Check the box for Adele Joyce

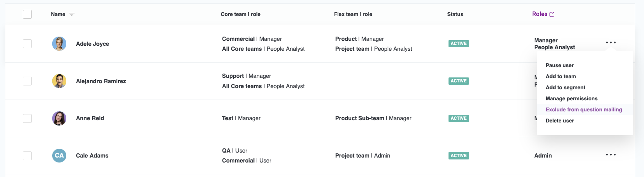(27, 44)
